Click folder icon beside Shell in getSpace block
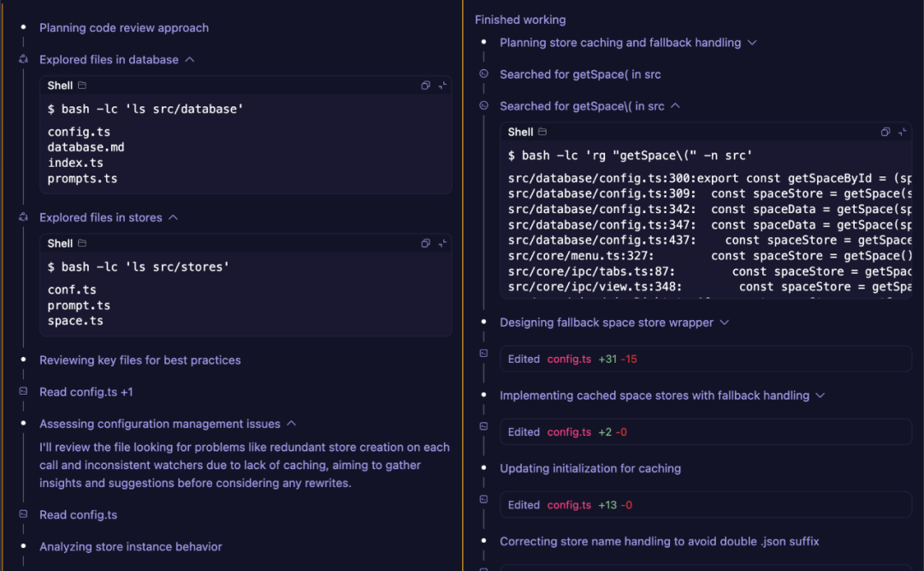Image resolution: width=924 pixels, height=571 pixels. pos(542,132)
